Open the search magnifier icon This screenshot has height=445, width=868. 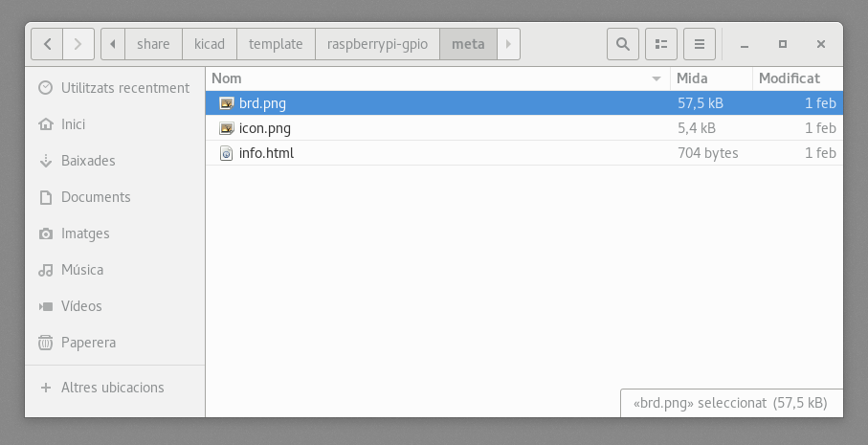point(623,44)
